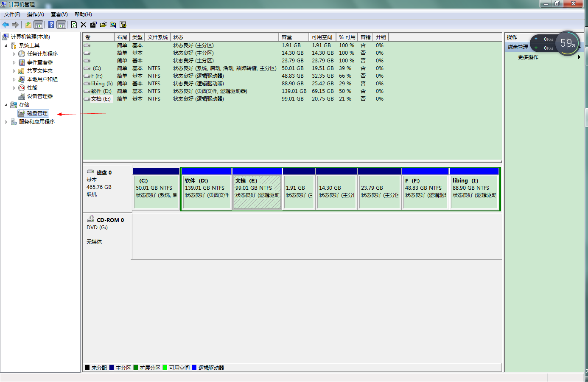The image size is (588, 382).
Task: Click the Forward arrow in the toolbar
Action: [15, 25]
